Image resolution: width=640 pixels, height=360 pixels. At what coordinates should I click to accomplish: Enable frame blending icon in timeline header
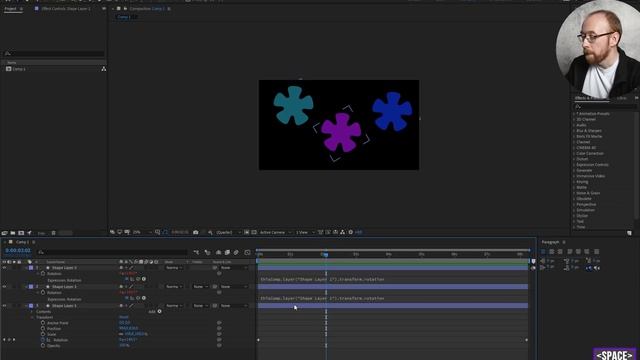click(227, 253)
